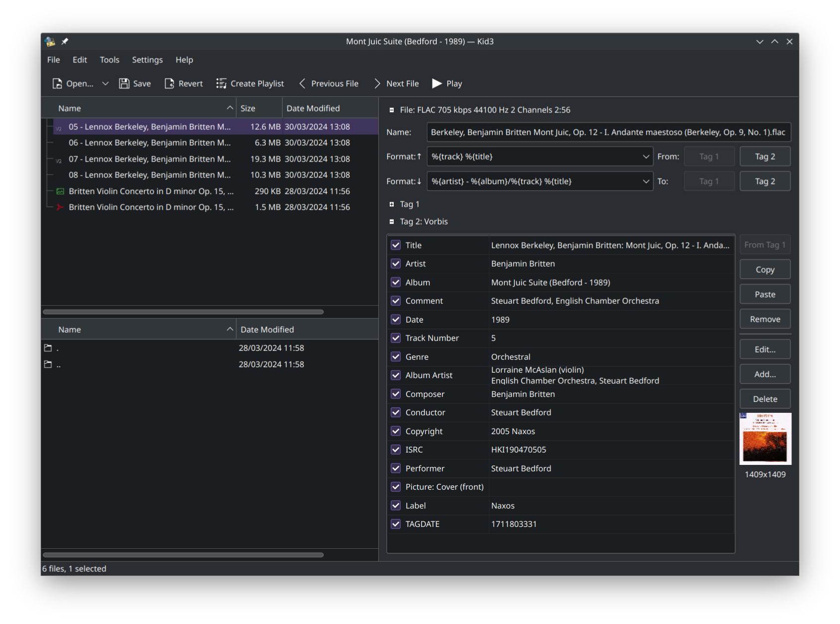
Task: Save the modified tags via Save icon
Action: pos(123,83)
